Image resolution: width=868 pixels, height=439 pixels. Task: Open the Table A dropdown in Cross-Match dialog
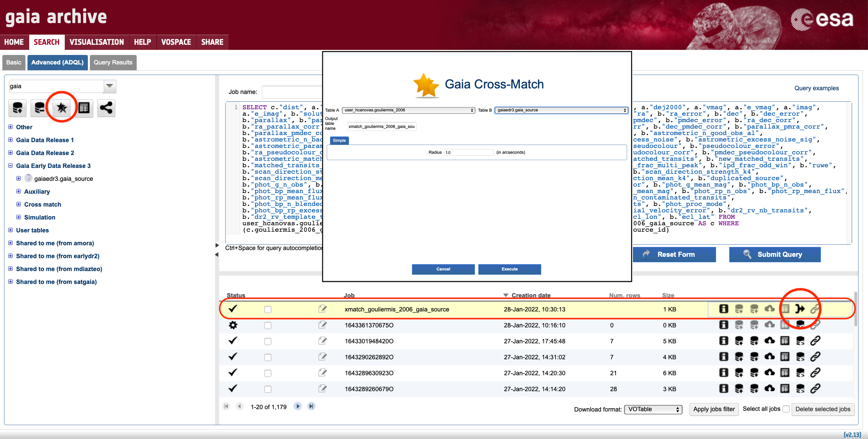pyautogui.click(x=408, y=110)
